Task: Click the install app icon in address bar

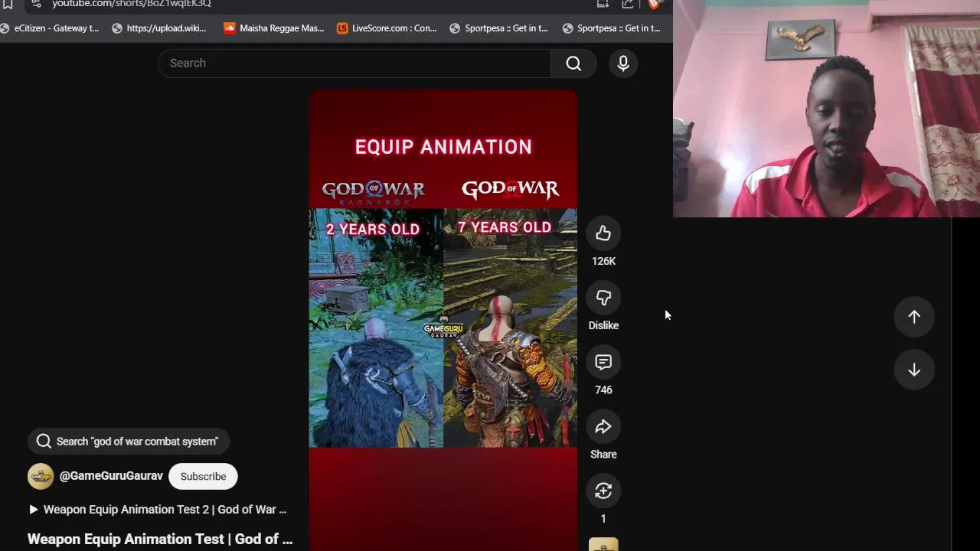Action: tap(603, 4)
